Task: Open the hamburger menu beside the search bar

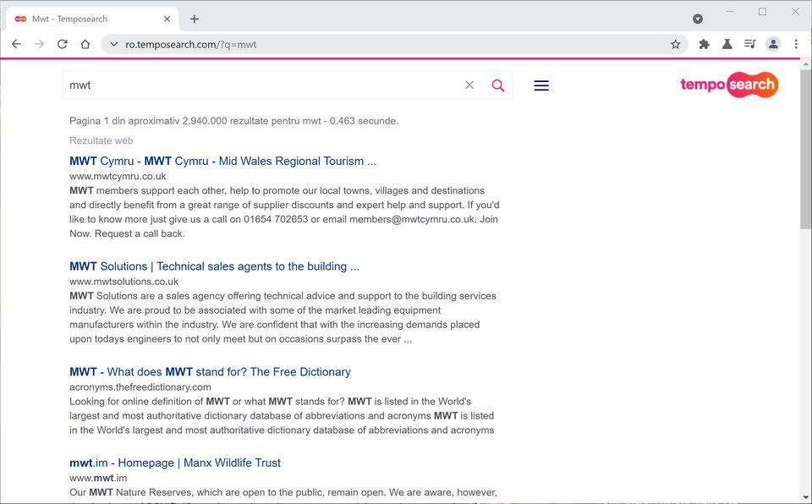Action: pyautogui.click(x=541, y=85)
